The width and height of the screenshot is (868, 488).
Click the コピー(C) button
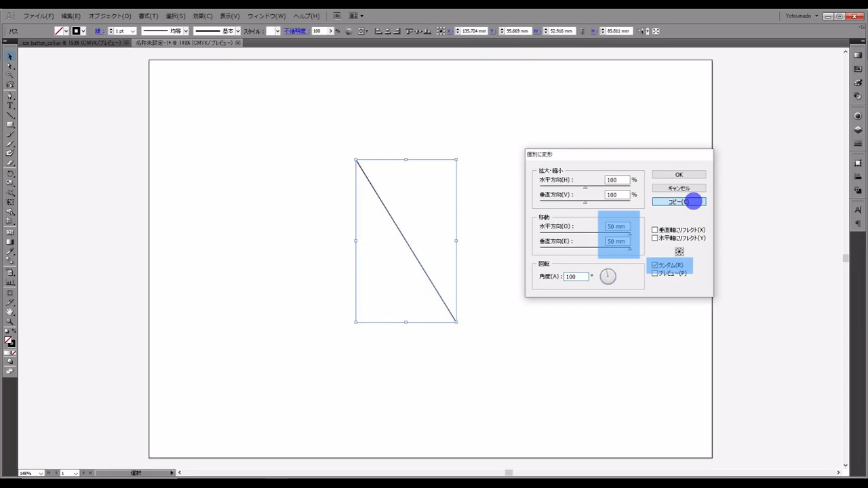[679, 201]
